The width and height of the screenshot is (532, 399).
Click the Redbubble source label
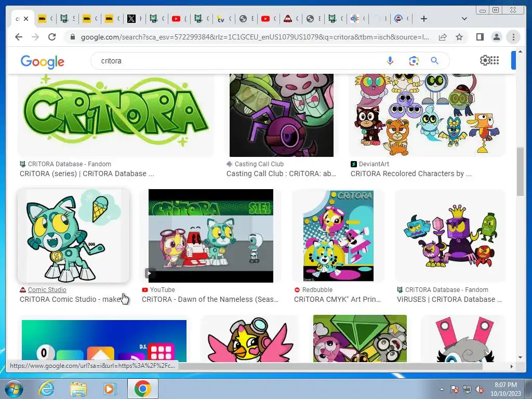[x=317, y=290]
